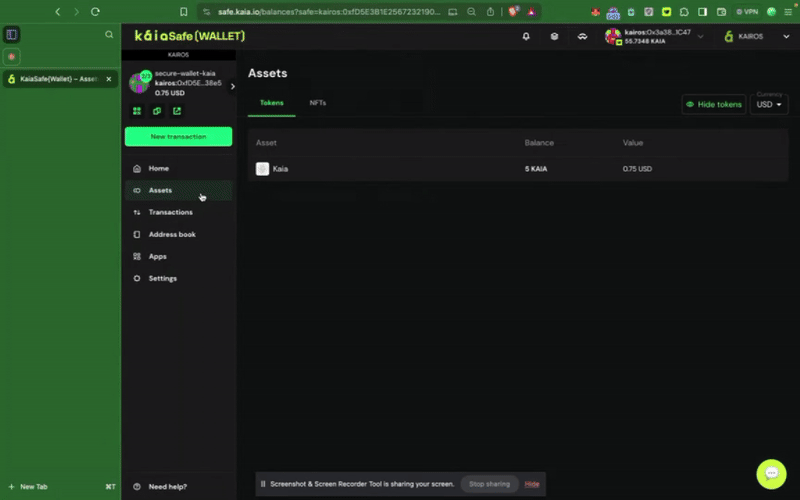Open notifications bell in KaiaSafe header

click(526, 36)
